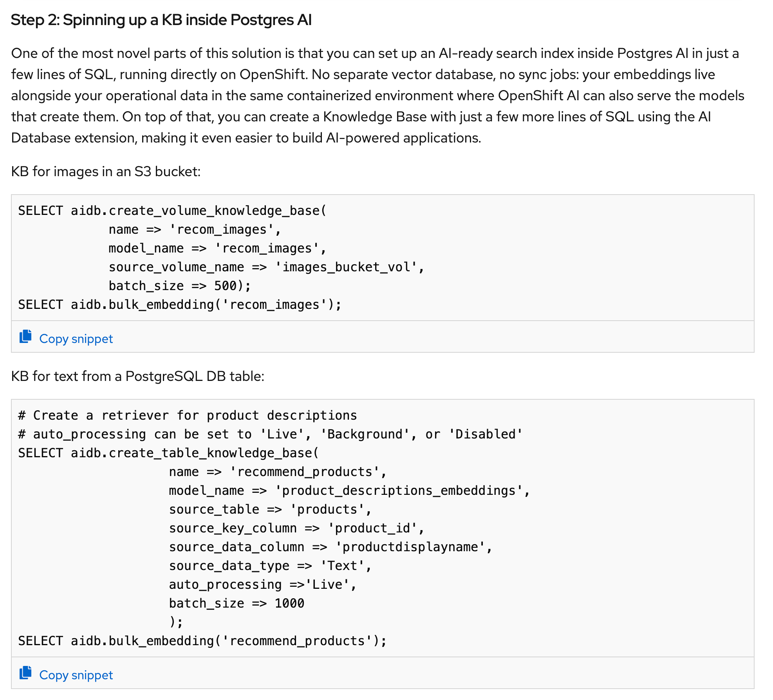
Task: Click 'batch_size => 1000' in the code
Action: coord(236,603)
